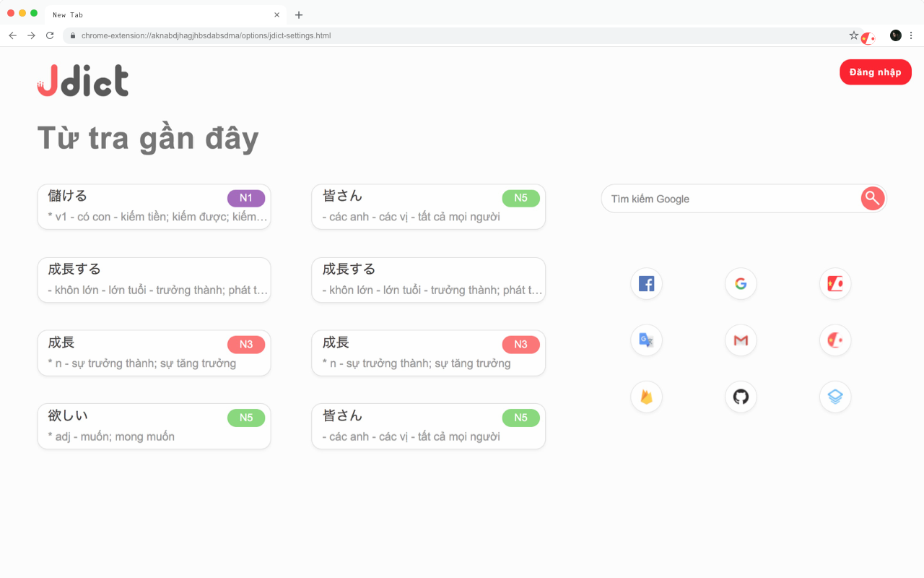Open the round Vietnam-Japan flag shortcut

[835, 340]
